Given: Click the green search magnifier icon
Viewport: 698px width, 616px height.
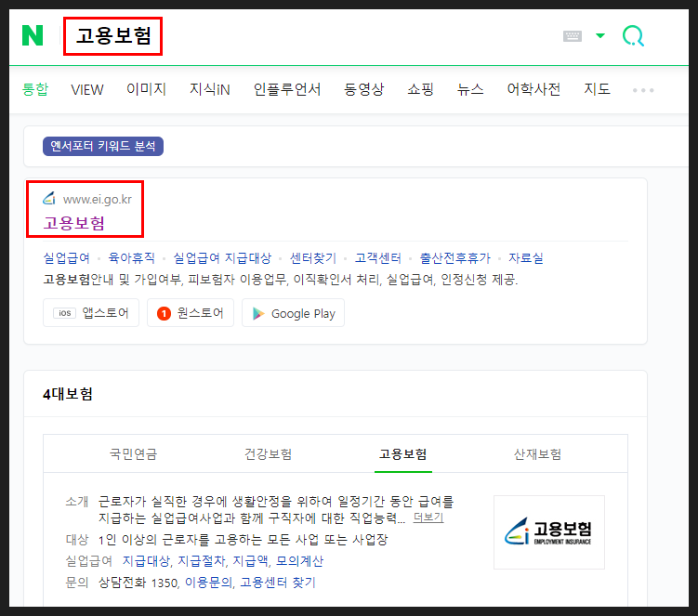Looking at the screenshot, I should tap(633, 36).
